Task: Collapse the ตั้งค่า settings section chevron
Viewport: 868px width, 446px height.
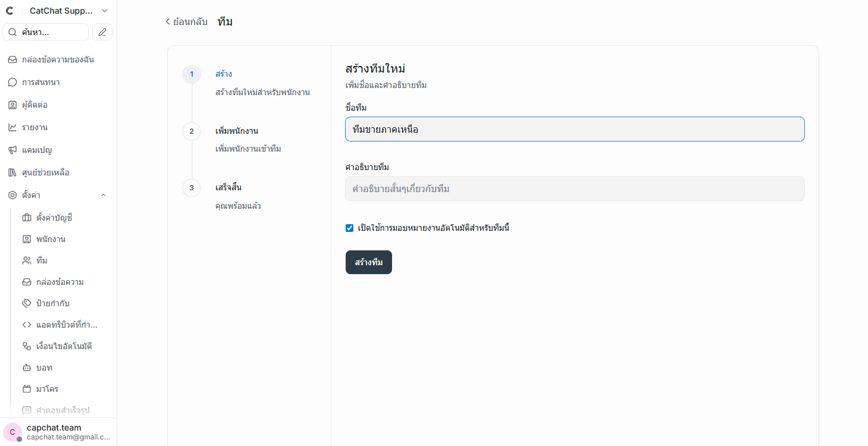Action: point(104,195)
